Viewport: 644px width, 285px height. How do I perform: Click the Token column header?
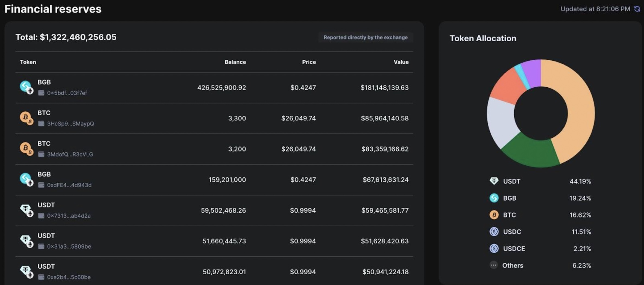(28, 62)
